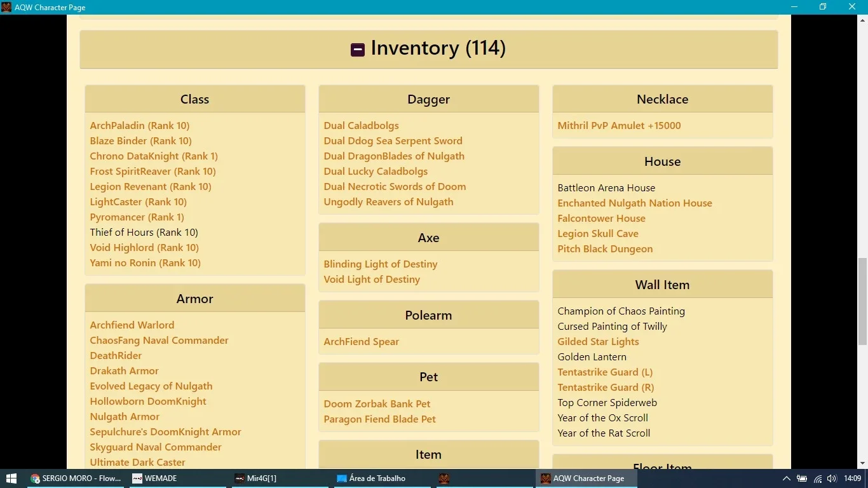This screenshot has height=488, width=868.
Task: Click Mithril PvP Amulet +15000 link
Action: click(x=619, y=126)
